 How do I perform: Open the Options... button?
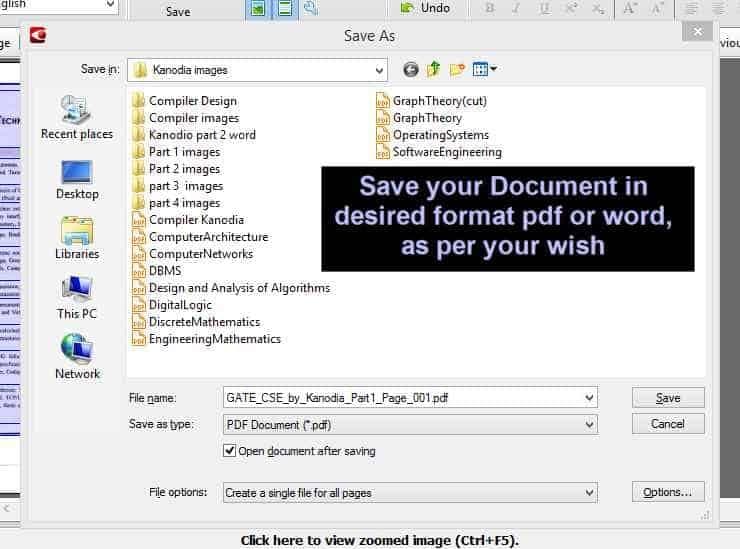tap(668, 492)
